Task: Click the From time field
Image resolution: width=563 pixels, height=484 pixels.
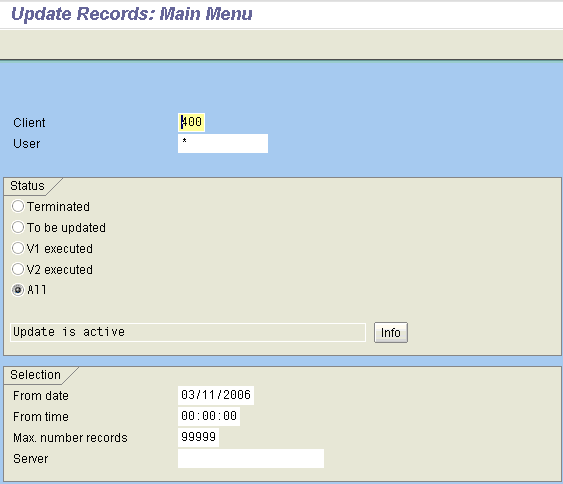Action: (209, 416)
